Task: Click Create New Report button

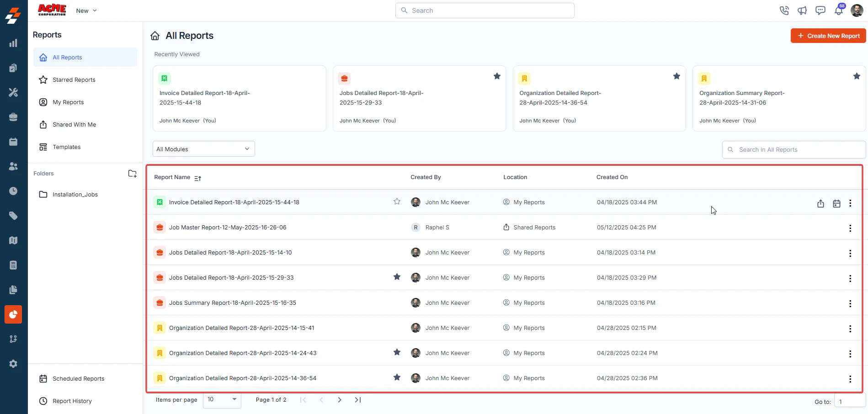Action: [x=828, y=36]
